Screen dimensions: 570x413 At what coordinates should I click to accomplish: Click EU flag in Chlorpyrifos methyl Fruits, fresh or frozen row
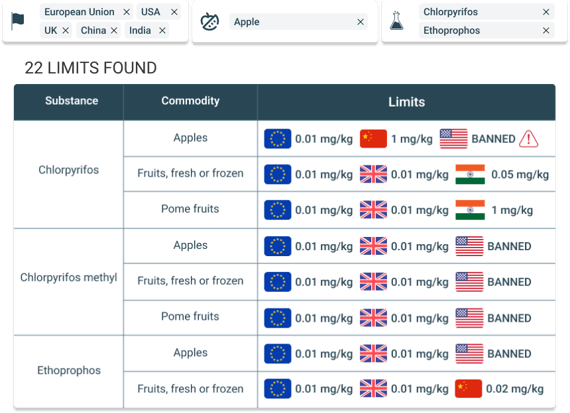pyautogui.click(x=277, y=282)
